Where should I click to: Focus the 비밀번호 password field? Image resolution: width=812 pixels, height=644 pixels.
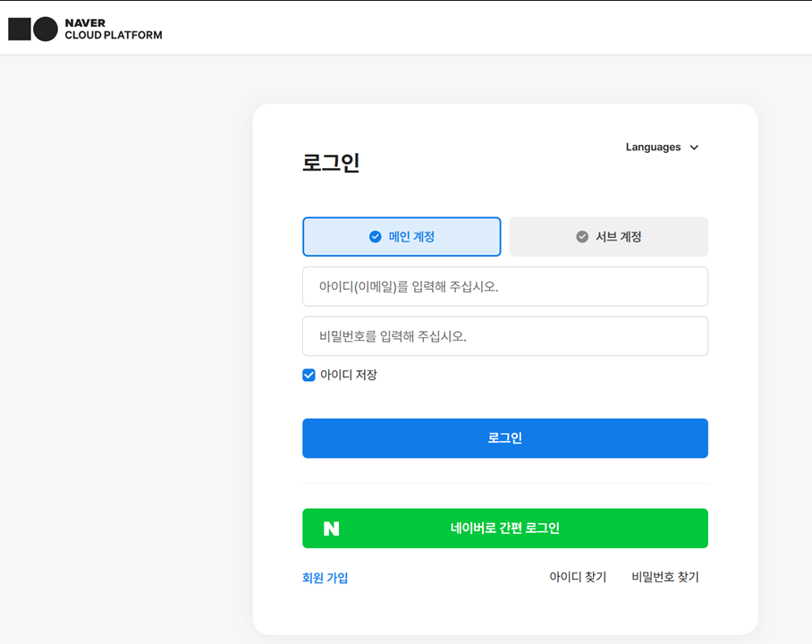pyautogui.click(x=505, y=336)
